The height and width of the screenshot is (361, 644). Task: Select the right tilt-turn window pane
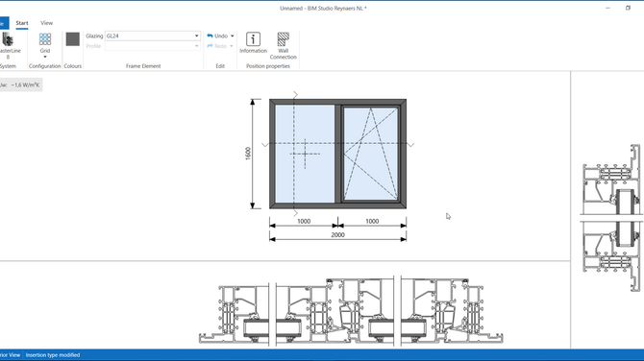tap(370, 154)
